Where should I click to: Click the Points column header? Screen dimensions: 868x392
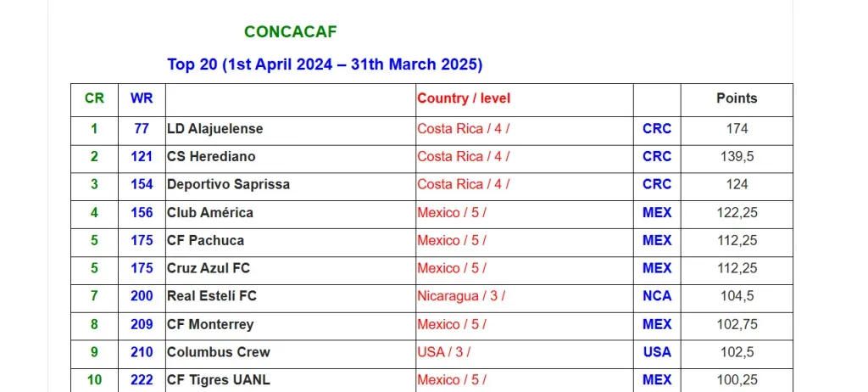(737, 98)
